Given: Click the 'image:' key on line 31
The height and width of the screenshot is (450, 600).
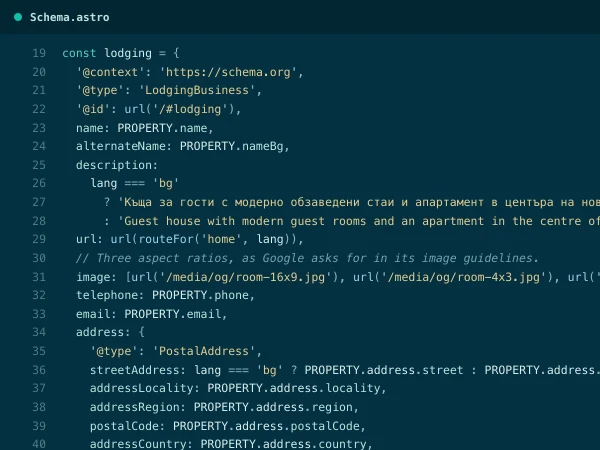Looking at the screenshot, I should click(96, 277).
